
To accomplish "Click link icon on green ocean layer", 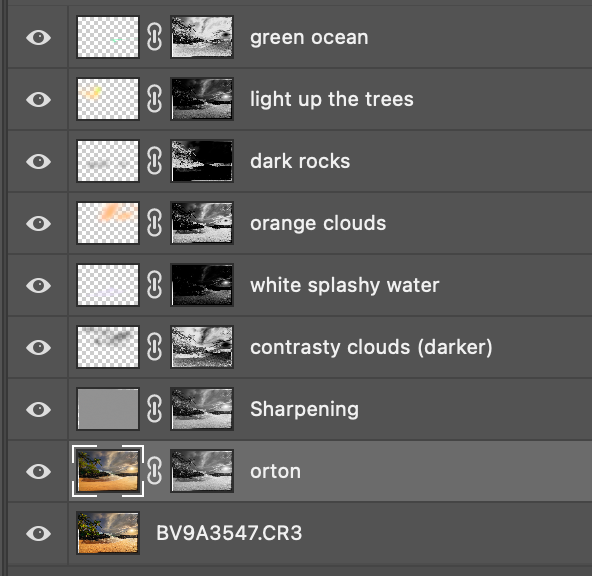I will coord(154,37).
